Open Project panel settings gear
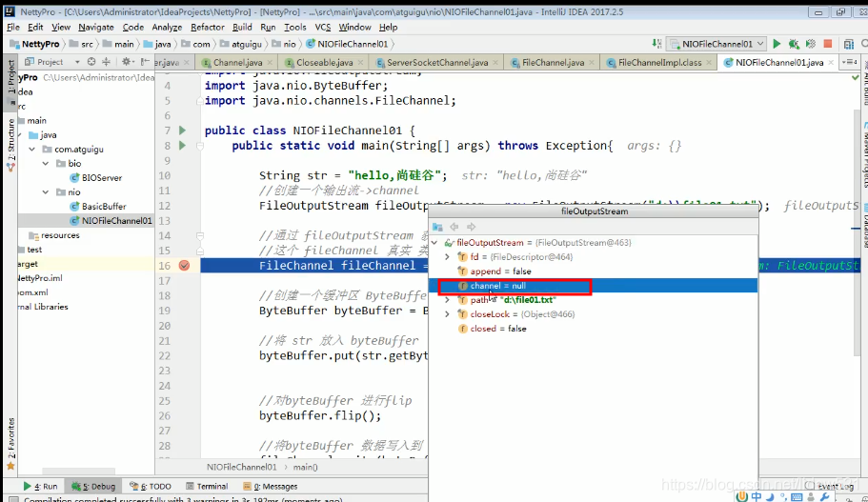This screenshot has width=868, height=502. coord(127,62)
